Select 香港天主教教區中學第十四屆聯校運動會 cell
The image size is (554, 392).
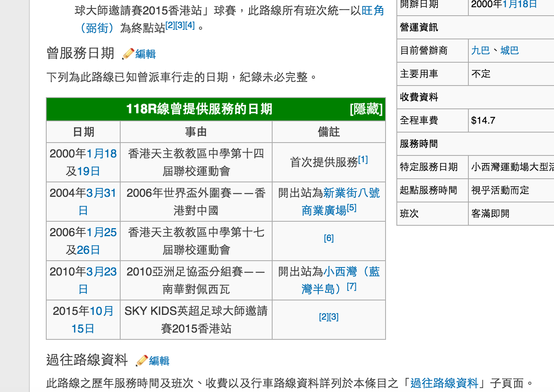196,162
